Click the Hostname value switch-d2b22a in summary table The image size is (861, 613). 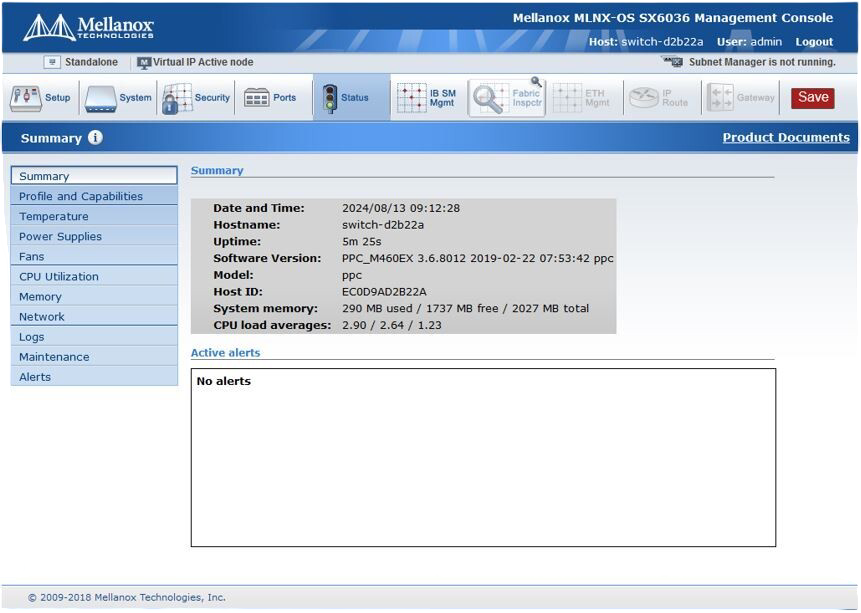point(383,225)
